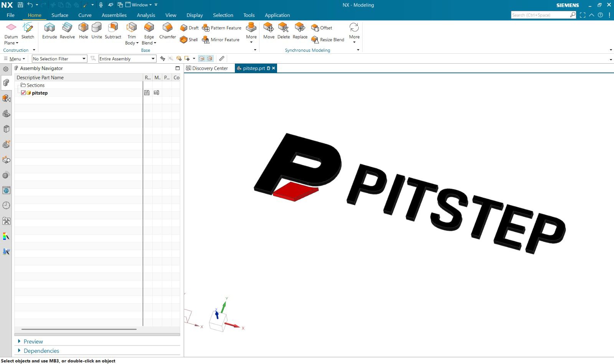Switch to the View ribbon tab
Image resolution: width=614 pixels, height=364 pixels.
point(171,15)
